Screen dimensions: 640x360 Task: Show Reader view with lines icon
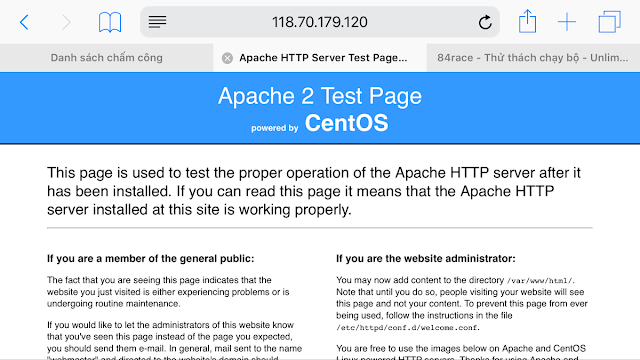tap(157, 22)
